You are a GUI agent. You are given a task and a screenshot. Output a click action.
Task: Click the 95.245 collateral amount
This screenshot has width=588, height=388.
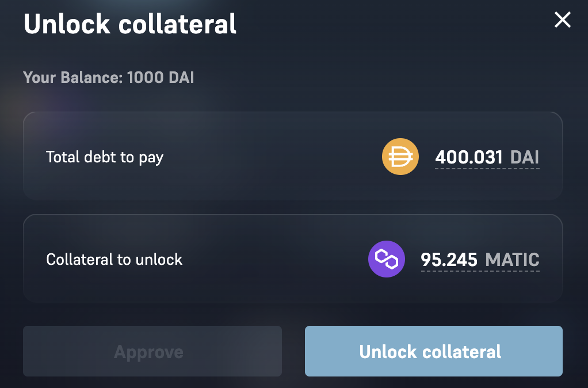pyautogui.click(x=449, y=259)
